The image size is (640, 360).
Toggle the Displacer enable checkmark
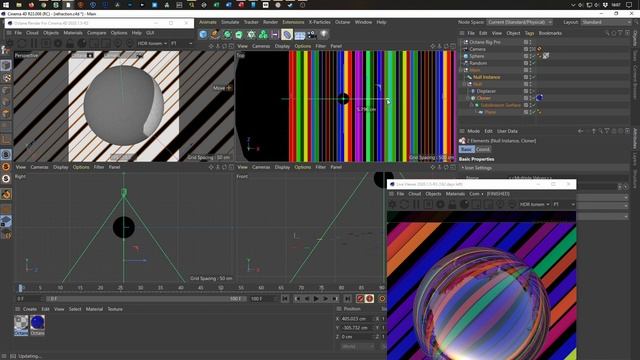pos(534,91)
